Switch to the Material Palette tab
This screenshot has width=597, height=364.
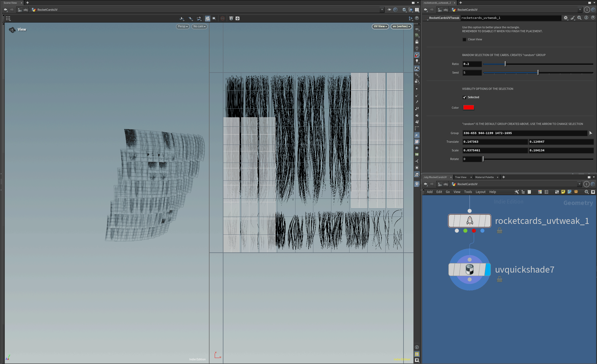click(x=484, y=177)
